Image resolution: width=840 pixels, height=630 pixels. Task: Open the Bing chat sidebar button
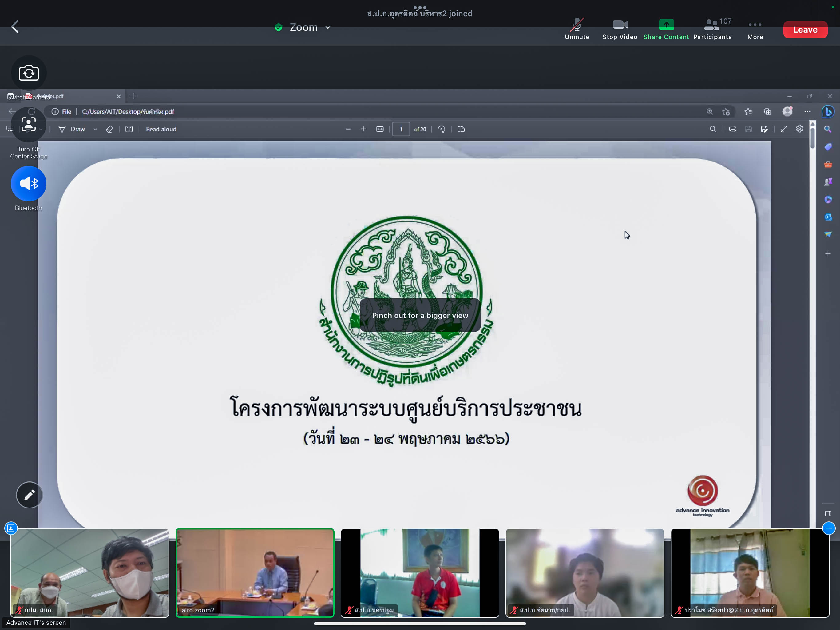(828, 112)
